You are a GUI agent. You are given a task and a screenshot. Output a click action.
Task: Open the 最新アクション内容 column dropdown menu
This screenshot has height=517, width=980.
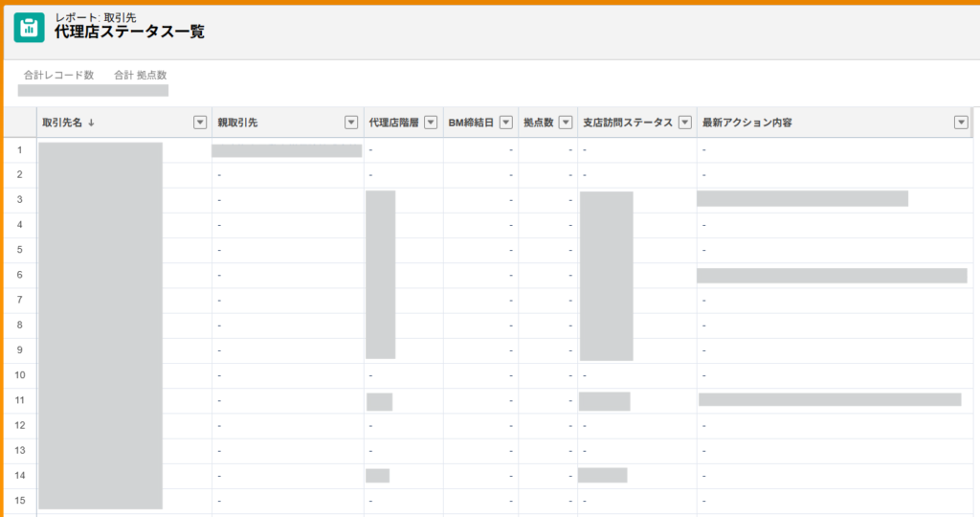click(961, 123)
